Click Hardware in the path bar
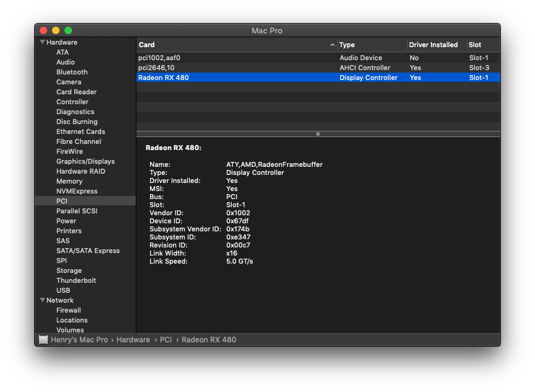Image resolution: width=535 pixels, height=392 pixels. [133, 340]
